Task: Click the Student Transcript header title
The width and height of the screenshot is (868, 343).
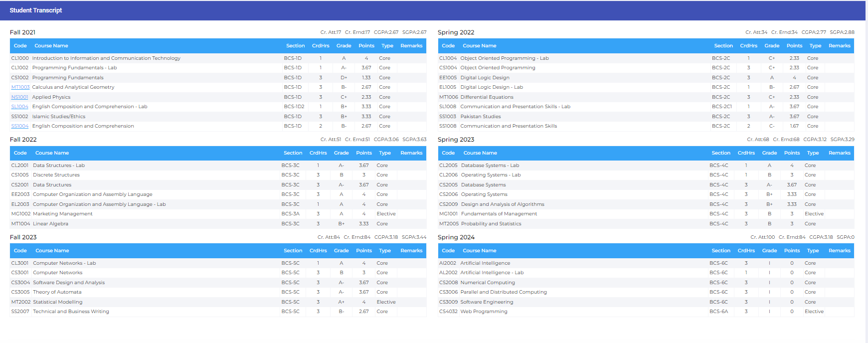Action: pos(36,10)
